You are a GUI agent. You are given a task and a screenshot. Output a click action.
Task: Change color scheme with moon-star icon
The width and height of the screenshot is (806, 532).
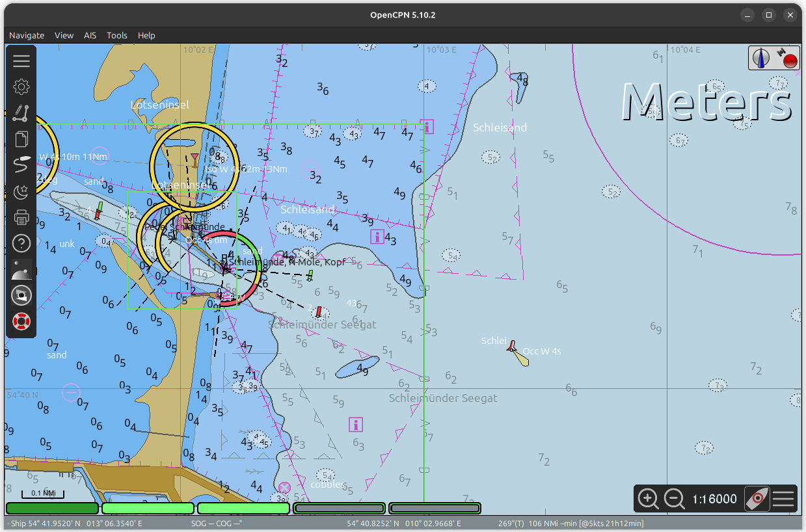point(21,191)
